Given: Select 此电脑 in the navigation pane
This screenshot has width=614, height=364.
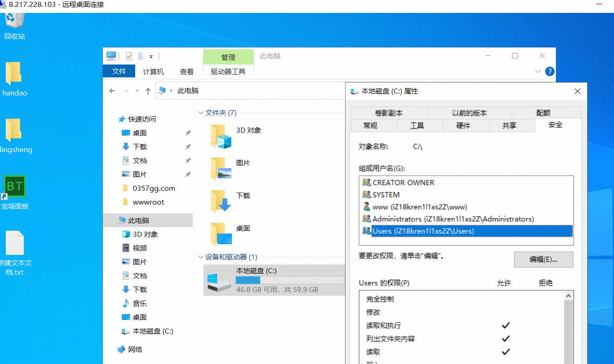Looking at the screenshot, I should pyautogui.click(x=148, y=220).
